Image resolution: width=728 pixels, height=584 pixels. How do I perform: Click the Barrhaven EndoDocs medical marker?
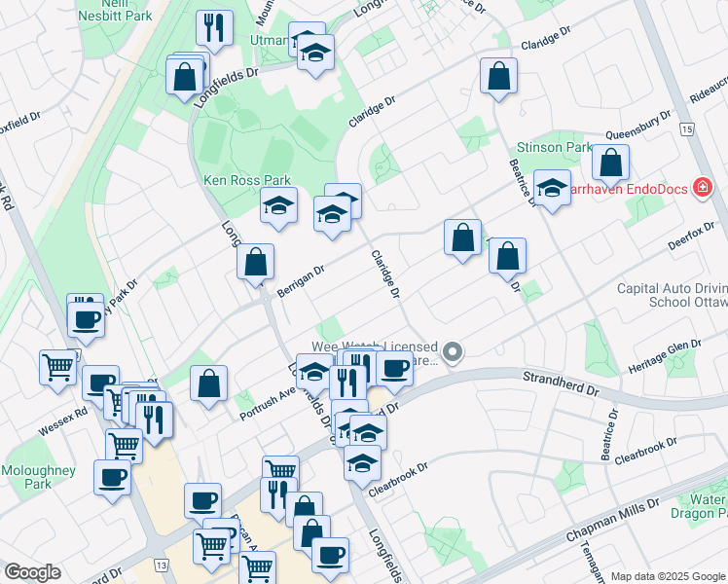pyautogui.click(x=703, y=188)
